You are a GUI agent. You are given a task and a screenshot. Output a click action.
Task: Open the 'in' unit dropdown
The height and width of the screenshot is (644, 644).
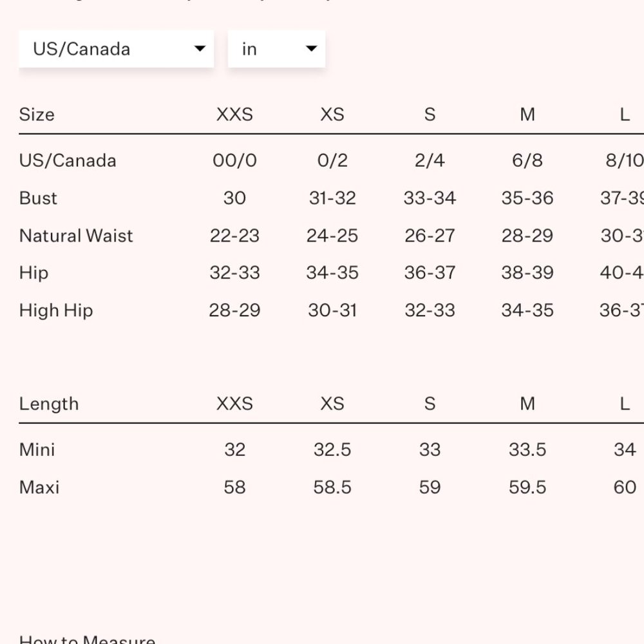(x=276, y=49)
